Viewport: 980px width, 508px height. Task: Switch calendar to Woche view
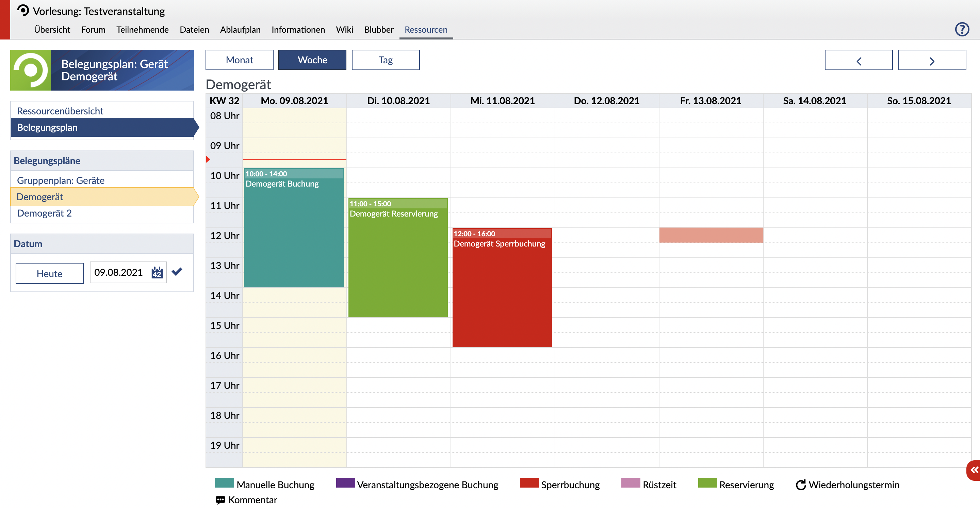click(312, 60)
